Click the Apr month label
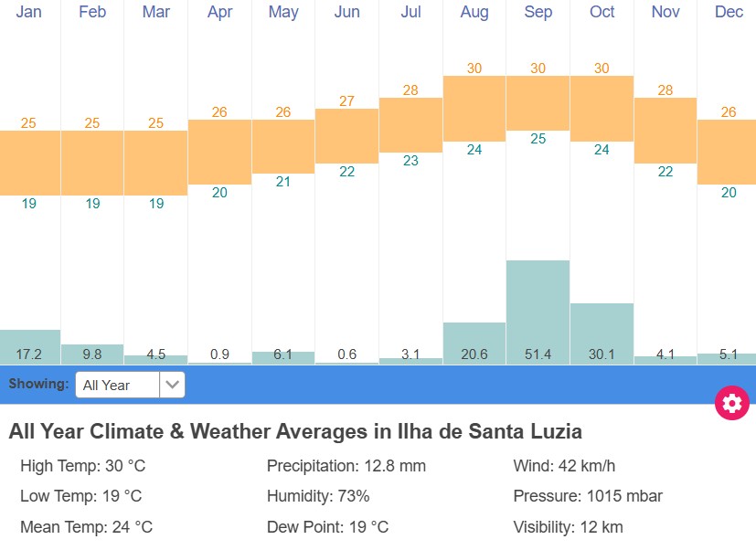 point(219,13)
